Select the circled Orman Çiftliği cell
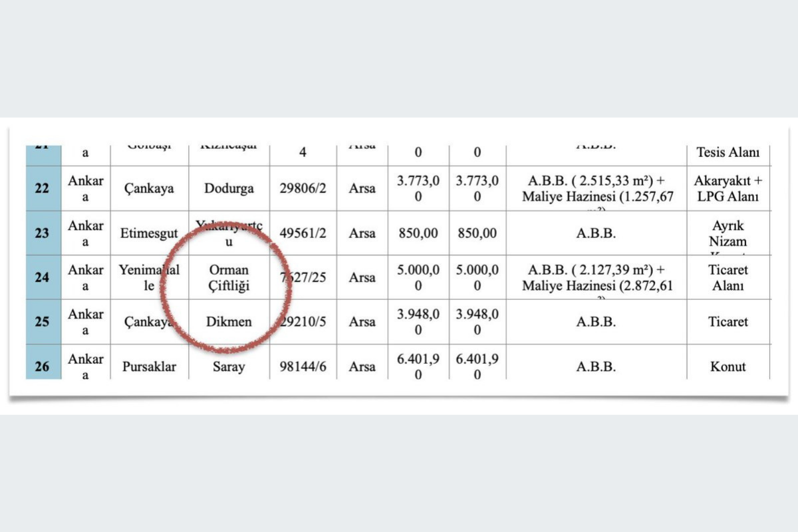This screenshot has width=798, height=532. pyautogui.click(x=229, y=278)
